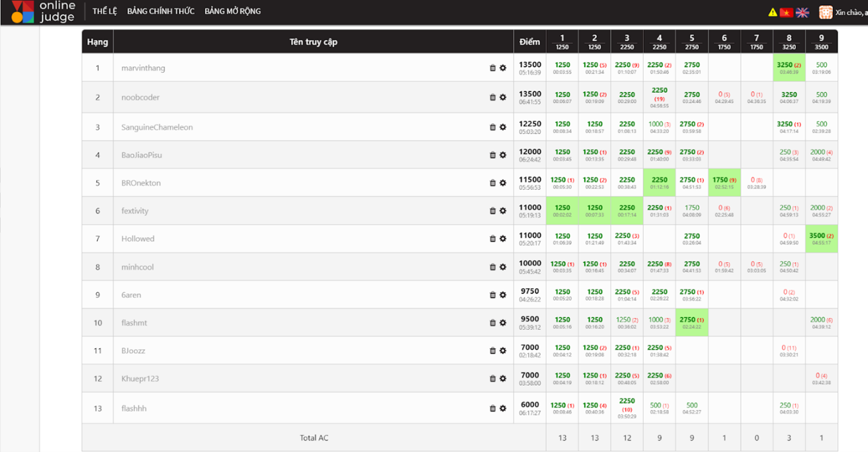Click the user avatar next to Xin chào
Viewport: 868px width, 452px height.
coord(826,12)
